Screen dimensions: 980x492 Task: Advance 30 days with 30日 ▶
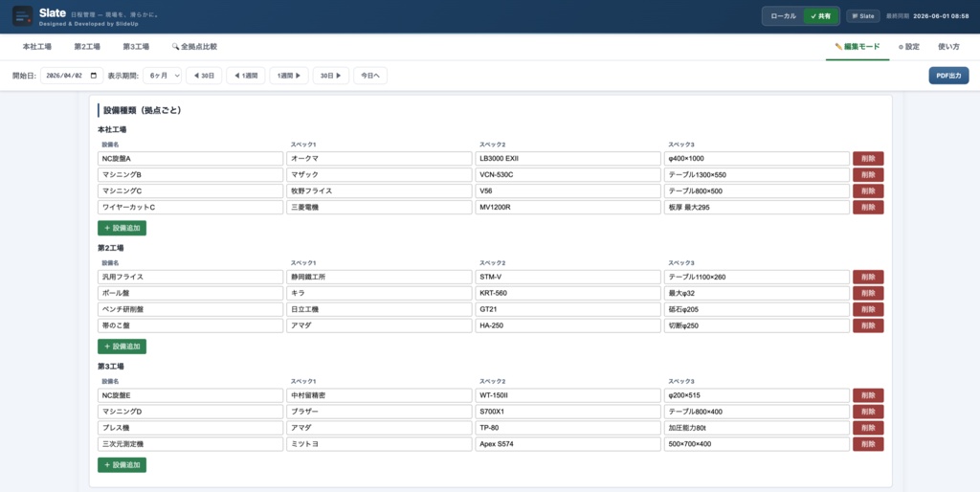point(330,76)
